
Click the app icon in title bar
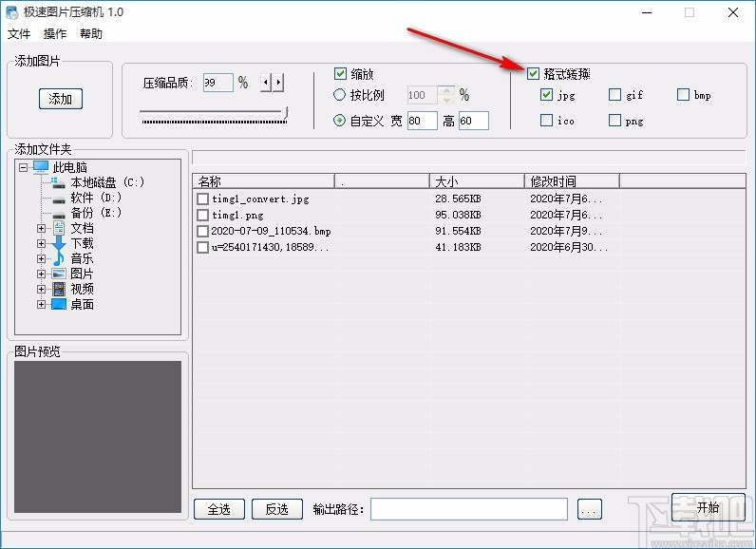[x=12, y=12]
